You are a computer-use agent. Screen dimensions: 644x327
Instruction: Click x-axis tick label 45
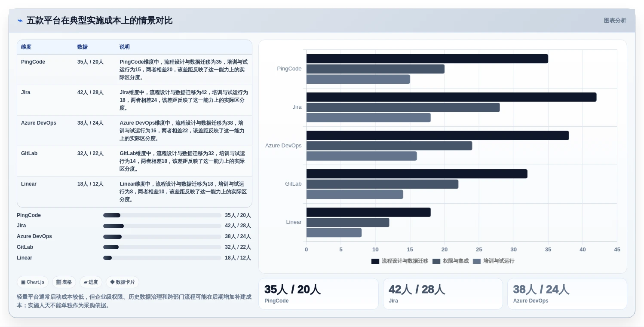617,250
